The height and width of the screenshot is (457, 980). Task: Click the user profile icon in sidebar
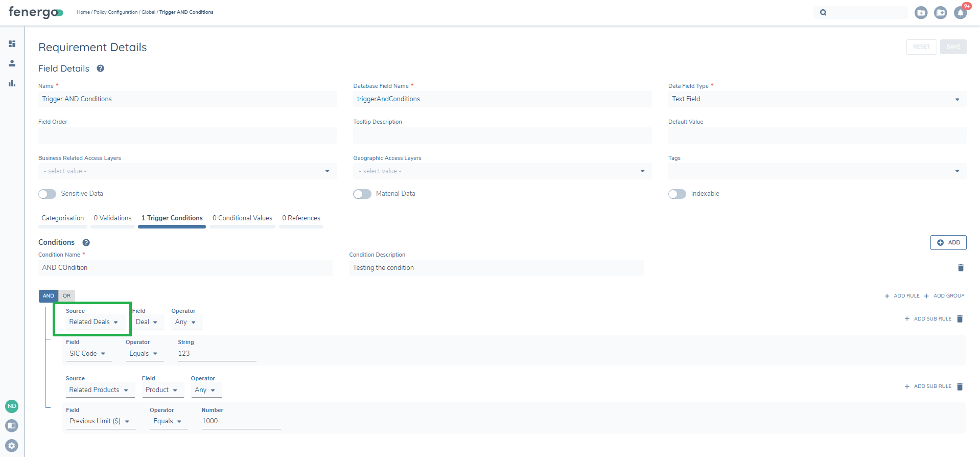(x=12, y=63)
